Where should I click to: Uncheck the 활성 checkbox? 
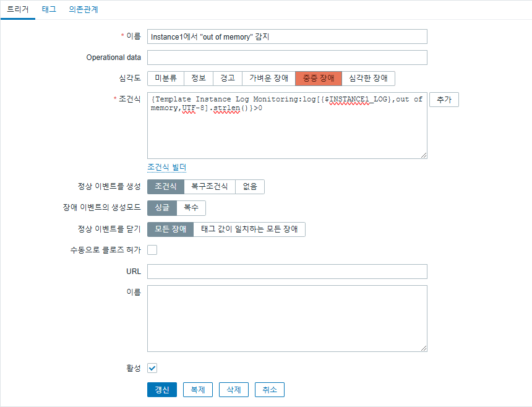point(152,368)
